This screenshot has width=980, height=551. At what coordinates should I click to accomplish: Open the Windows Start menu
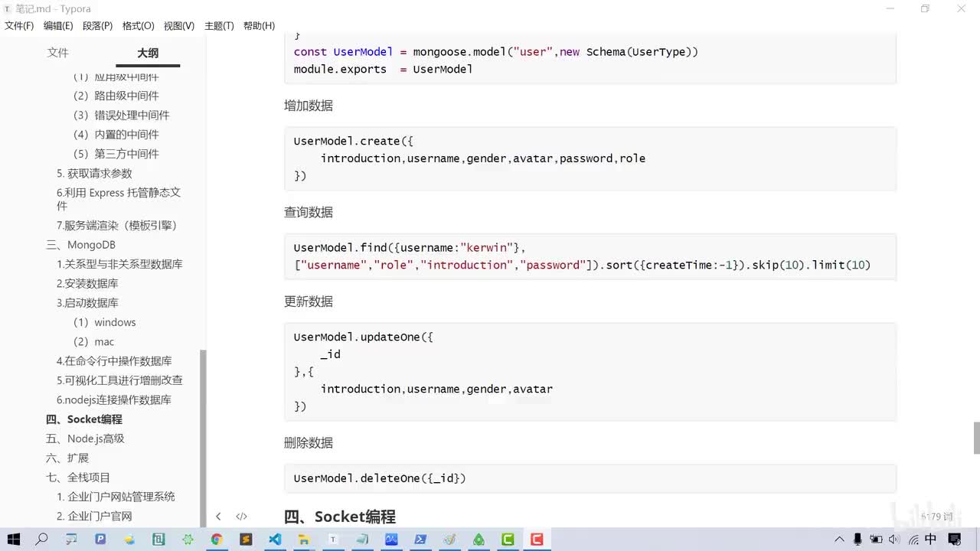(13, 540)
